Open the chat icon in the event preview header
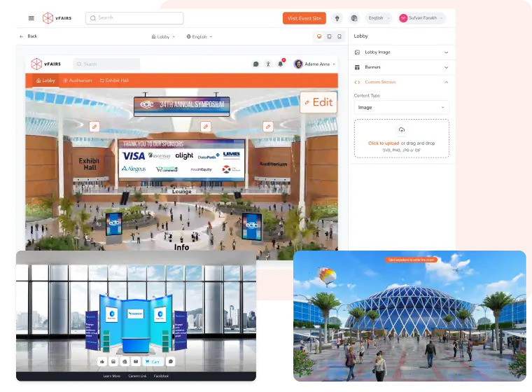This screenshot has width=532, height=392. click(x=255, y=64)
